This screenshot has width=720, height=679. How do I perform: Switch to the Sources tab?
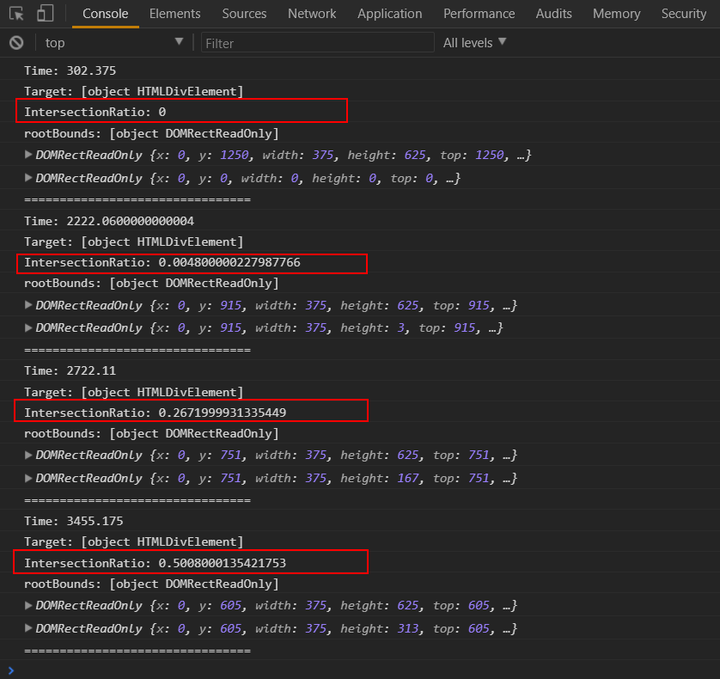pos(244,14)
